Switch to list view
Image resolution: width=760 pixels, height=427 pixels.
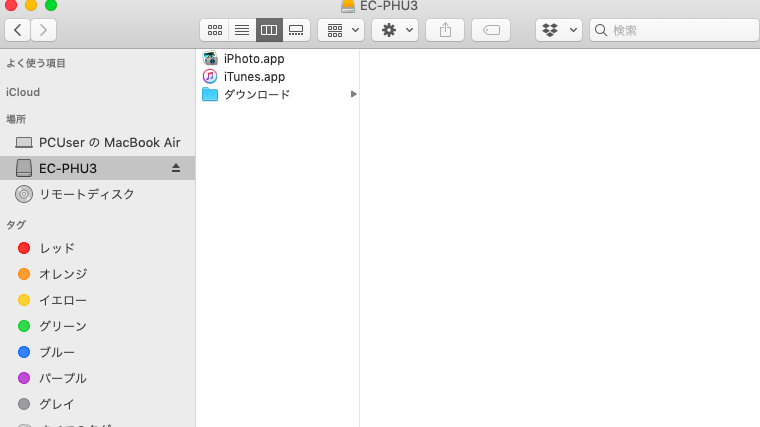(x=242, y=30)
